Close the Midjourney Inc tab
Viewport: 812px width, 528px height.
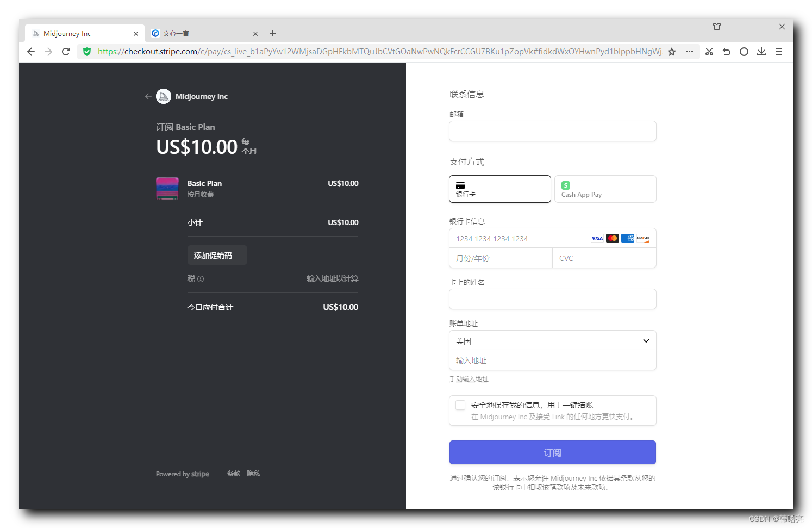(x=136, y=34)
